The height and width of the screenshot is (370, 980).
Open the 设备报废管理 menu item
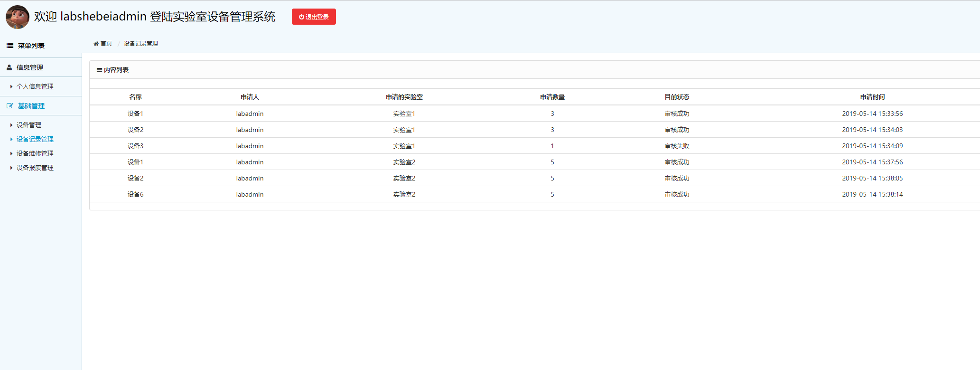(35, 168)
